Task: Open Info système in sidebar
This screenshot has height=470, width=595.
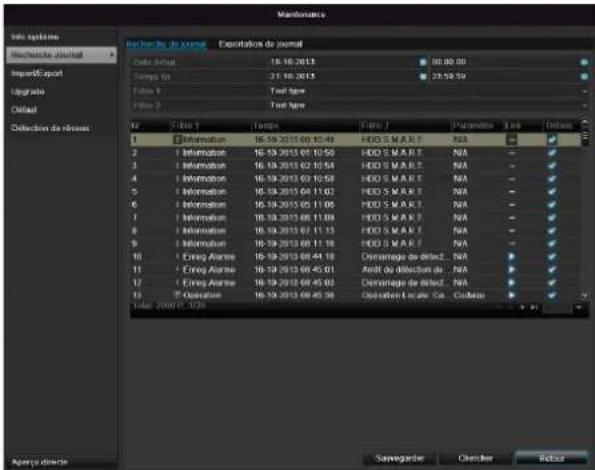Action: pyautogui.click(x=35, y=37)
